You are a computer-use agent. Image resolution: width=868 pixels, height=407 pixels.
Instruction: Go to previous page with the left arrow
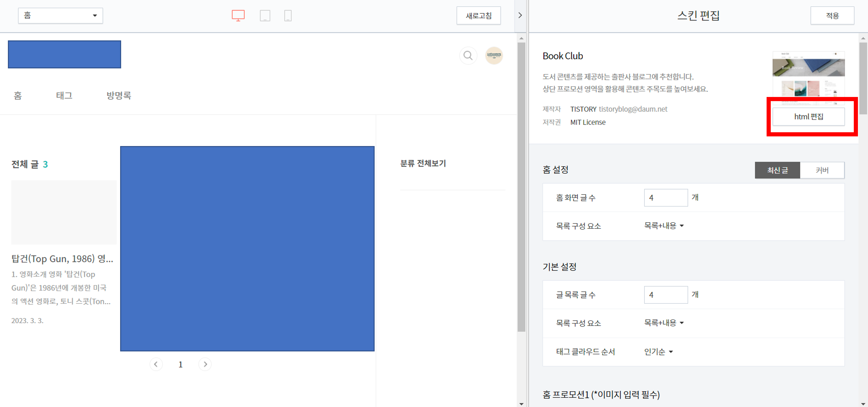point(156,364)
